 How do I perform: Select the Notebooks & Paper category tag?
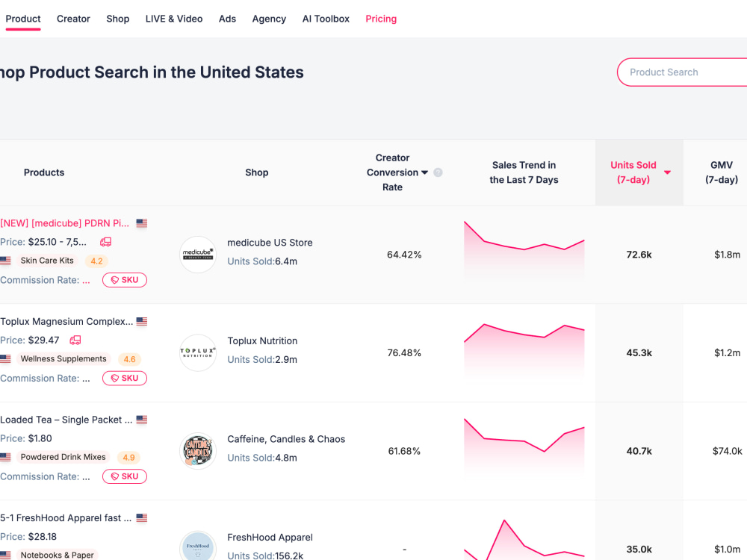[x=58, y=555]
